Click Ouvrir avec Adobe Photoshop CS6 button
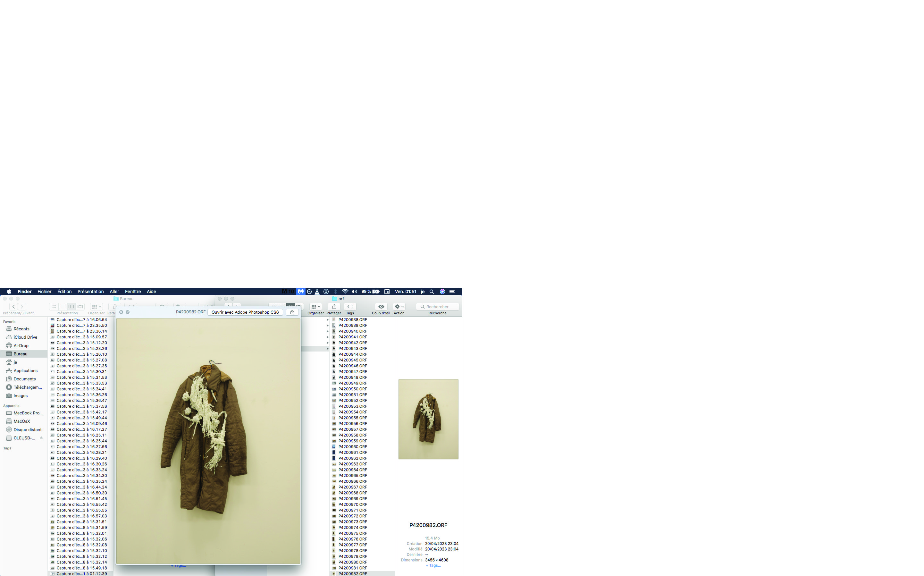The width and height of the screenshot is (924, 576). 245,312
